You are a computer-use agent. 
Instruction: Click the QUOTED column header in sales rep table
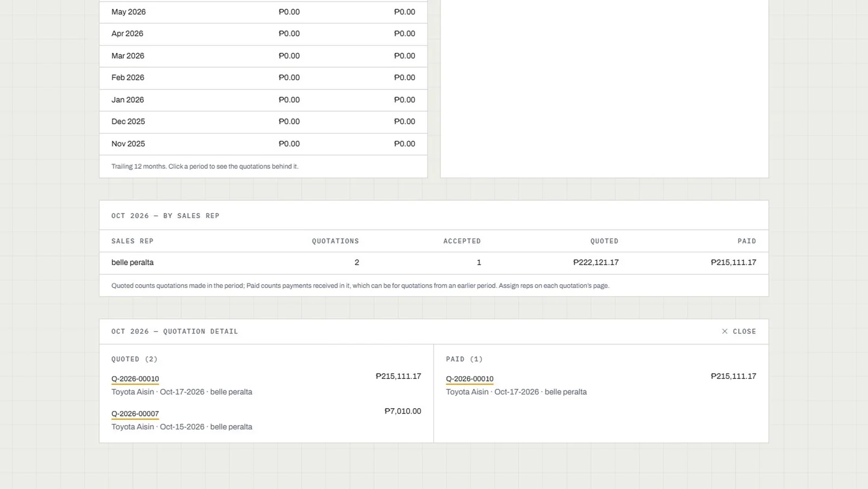coord(604,241)
